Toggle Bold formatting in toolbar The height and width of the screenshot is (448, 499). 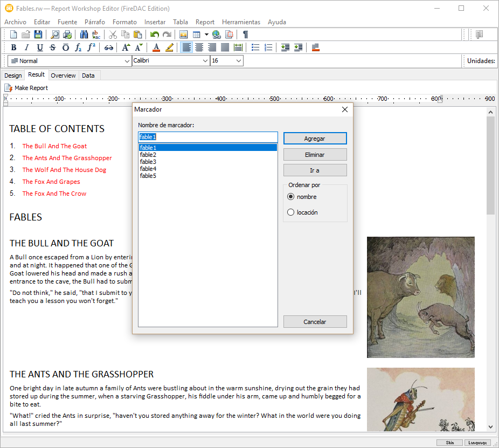click(x=14, y=47)
